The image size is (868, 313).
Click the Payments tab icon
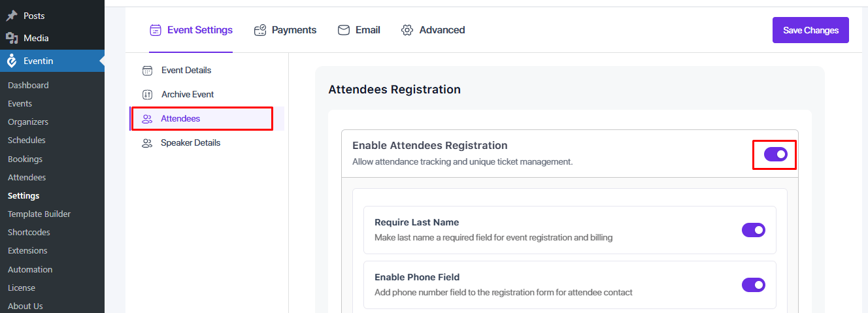(x=260, y=30)
